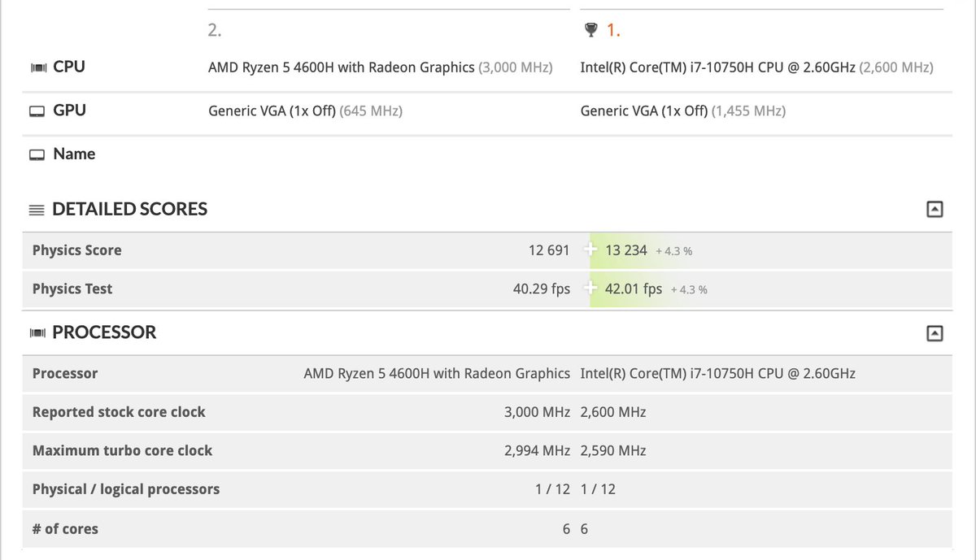Click the Name row label
976x560 pixels.
click(74, 154)
